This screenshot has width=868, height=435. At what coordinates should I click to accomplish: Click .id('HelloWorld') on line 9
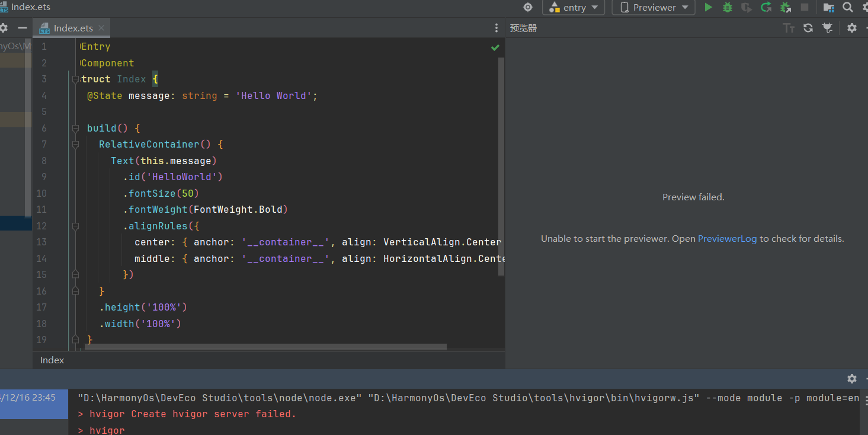point(173,177)
